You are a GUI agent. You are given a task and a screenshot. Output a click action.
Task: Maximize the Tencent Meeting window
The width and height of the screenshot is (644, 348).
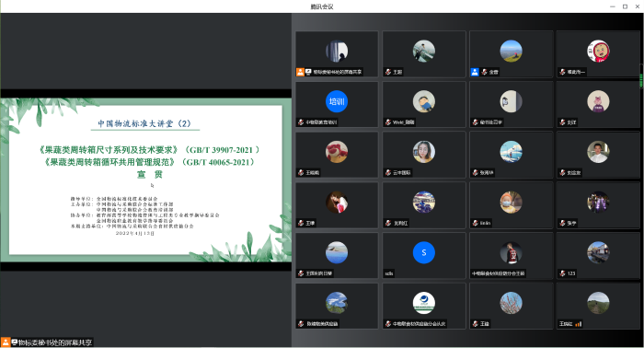tap(625, 6)
